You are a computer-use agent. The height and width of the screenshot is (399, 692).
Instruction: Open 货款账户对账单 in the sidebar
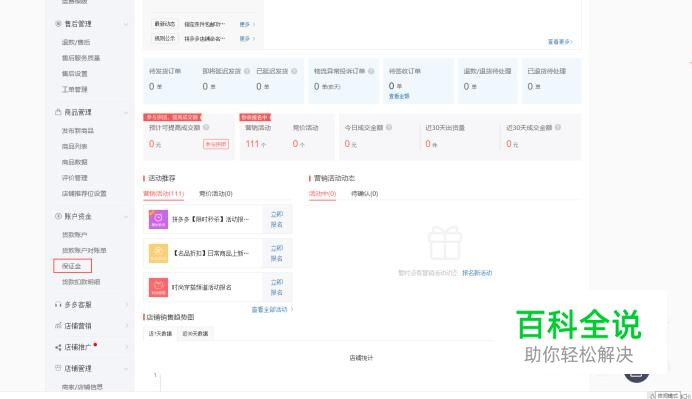(84, 251)
